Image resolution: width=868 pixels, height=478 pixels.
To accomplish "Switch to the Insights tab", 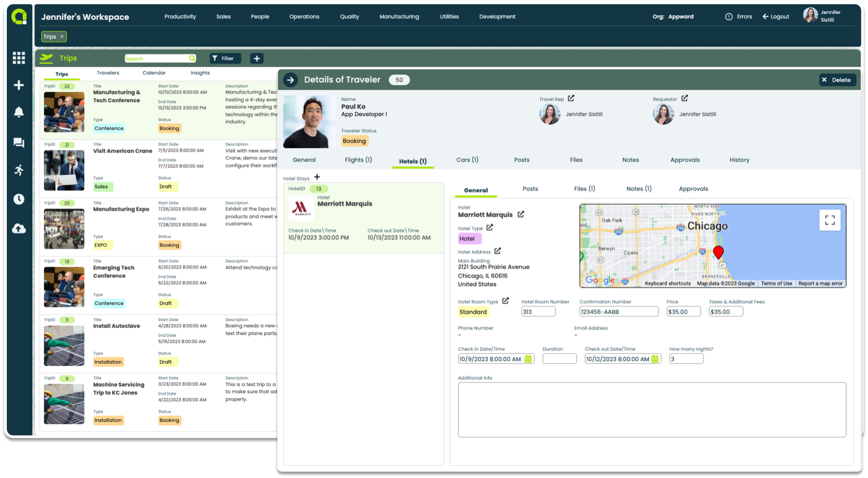I will [200, 73].
